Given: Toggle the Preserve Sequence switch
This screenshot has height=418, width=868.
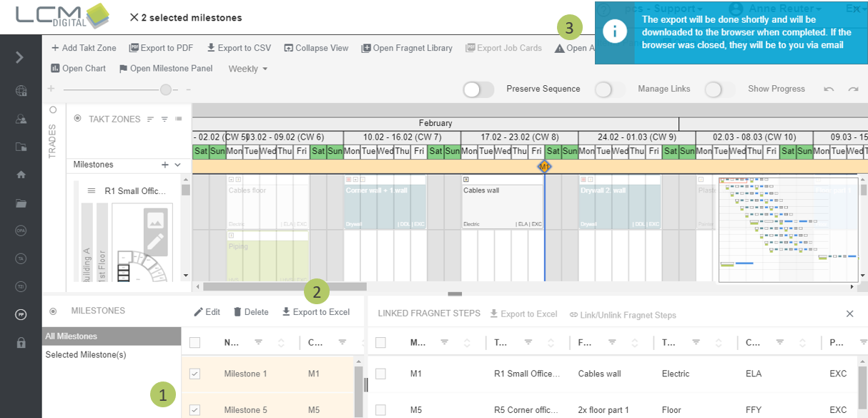Looking at the screenshot, I should pos(478,89).
